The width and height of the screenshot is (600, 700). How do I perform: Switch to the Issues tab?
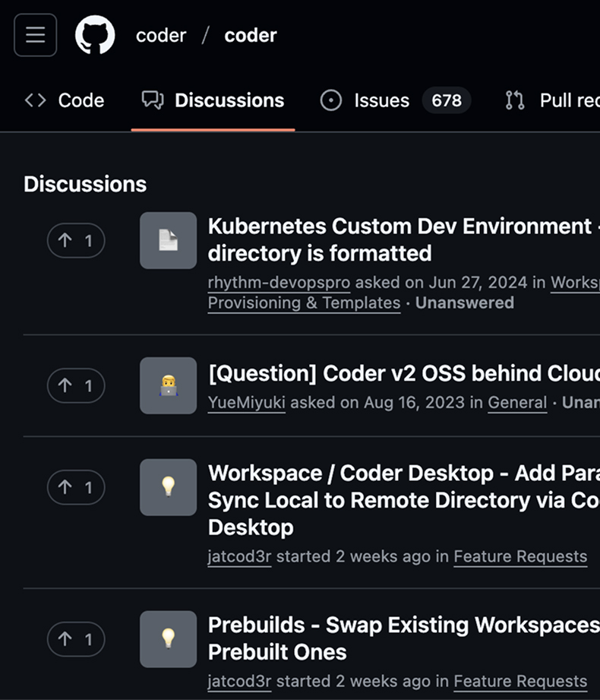[x=381, y=100]
